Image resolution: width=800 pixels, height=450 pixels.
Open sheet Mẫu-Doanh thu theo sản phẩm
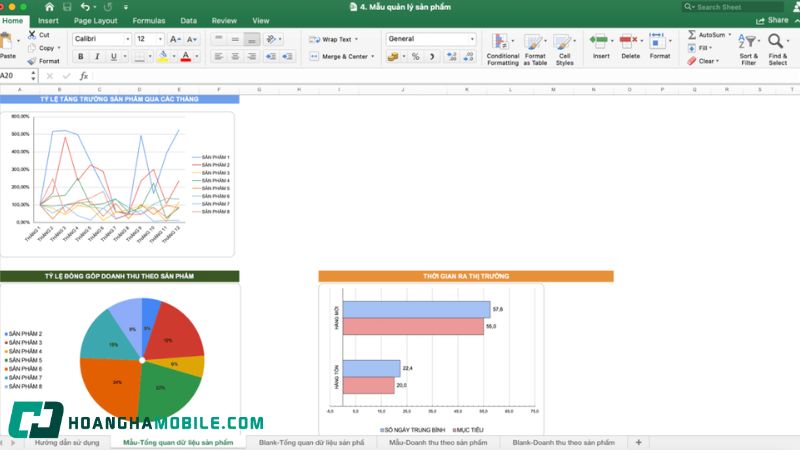pyautogui.click(x=438, y=442)
